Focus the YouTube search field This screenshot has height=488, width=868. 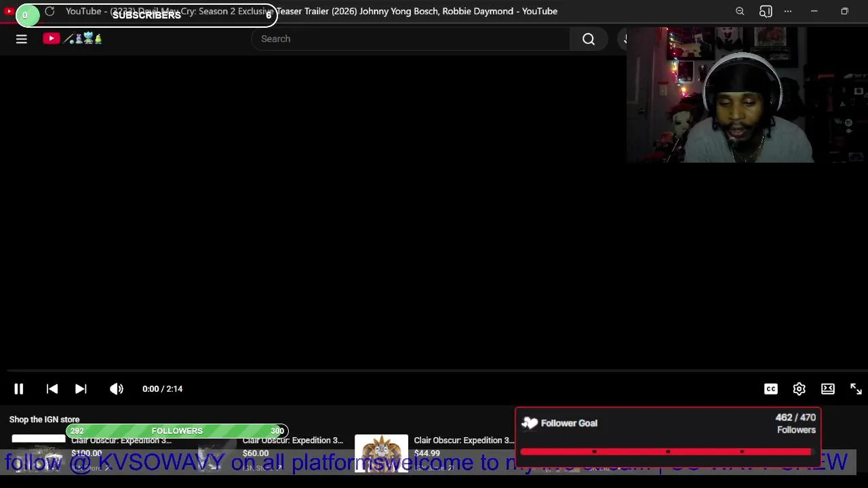pos(412,39)
